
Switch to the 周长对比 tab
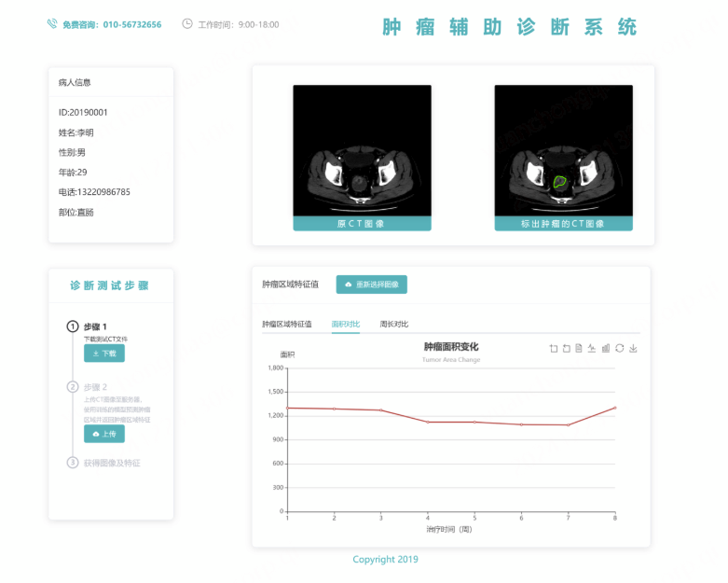click(393, 325)
